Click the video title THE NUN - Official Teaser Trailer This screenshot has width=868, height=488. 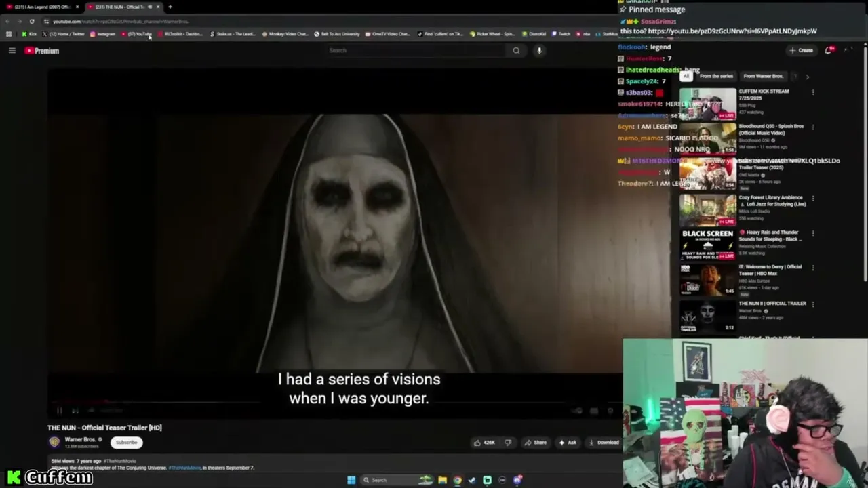tap(104, 428)
